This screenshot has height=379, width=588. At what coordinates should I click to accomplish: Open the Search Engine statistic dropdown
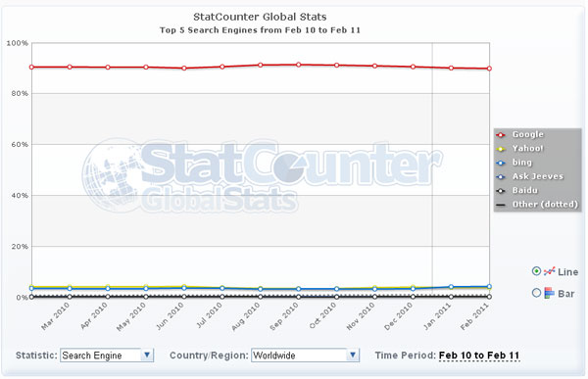(107, 355)
